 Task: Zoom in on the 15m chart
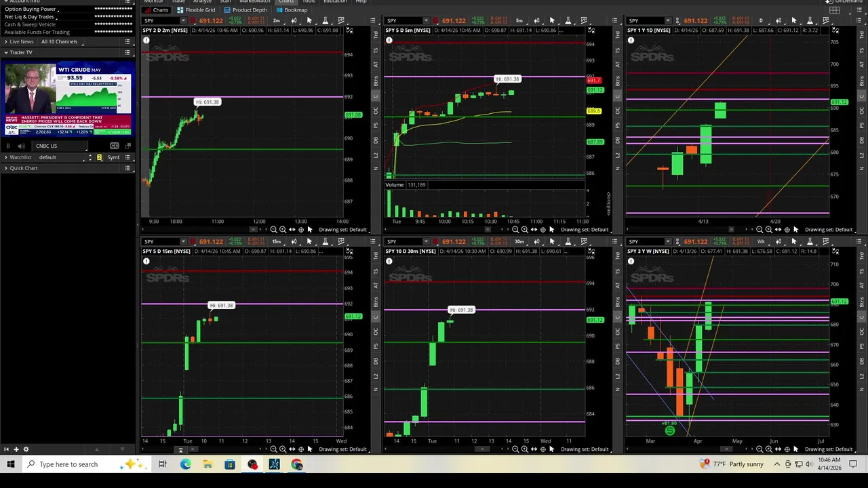point(283,449)
